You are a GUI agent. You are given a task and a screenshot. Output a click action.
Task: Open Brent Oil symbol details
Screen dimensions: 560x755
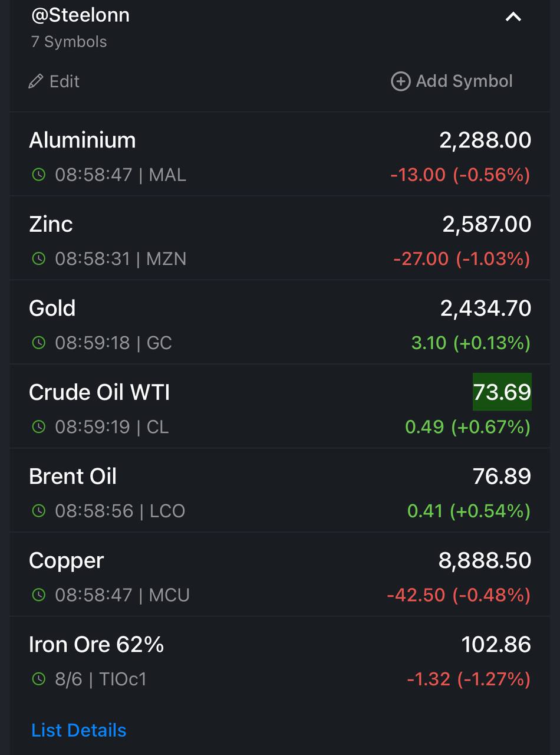coord(280,490)
